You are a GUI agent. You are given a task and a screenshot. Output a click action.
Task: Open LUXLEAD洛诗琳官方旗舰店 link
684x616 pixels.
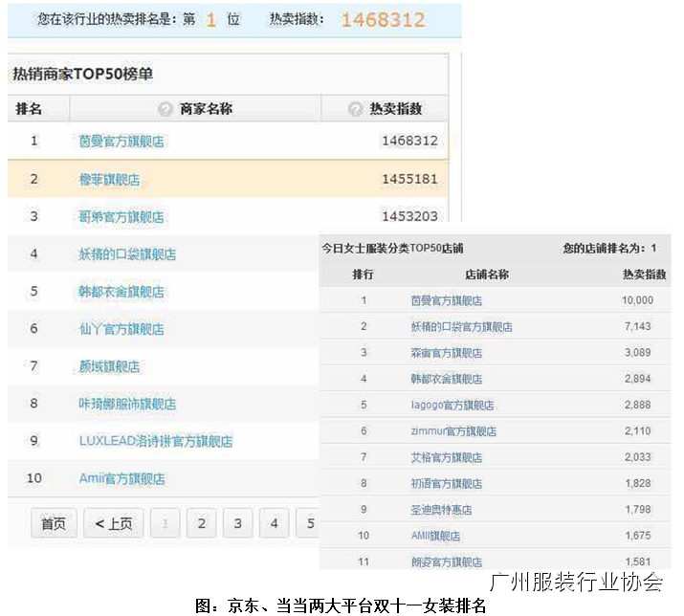tap(156, 441)
